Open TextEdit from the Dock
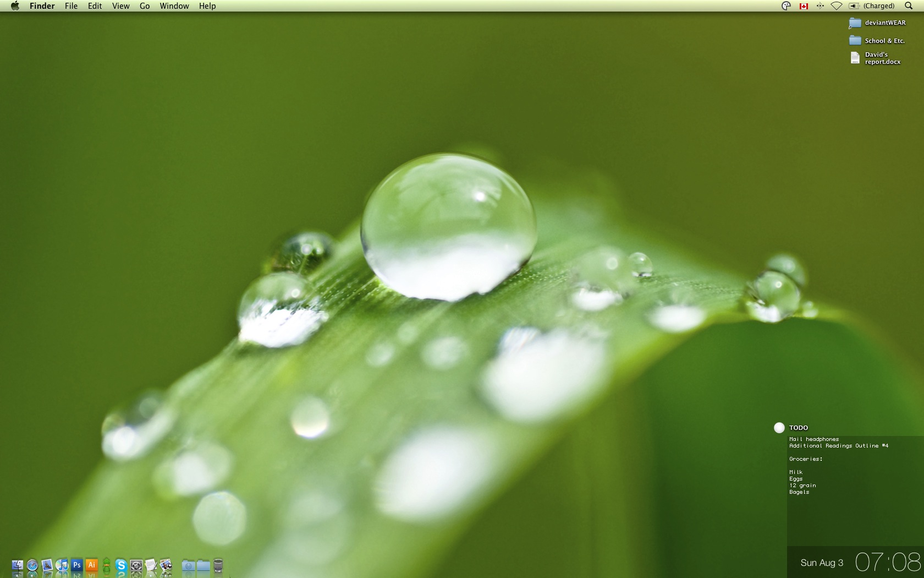 click(x=151, y=565)
